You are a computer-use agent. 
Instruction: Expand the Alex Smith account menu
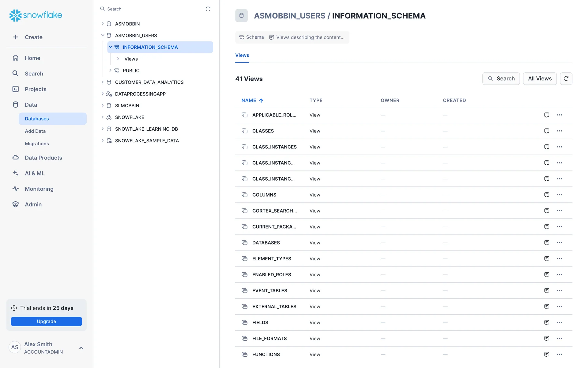81,348
